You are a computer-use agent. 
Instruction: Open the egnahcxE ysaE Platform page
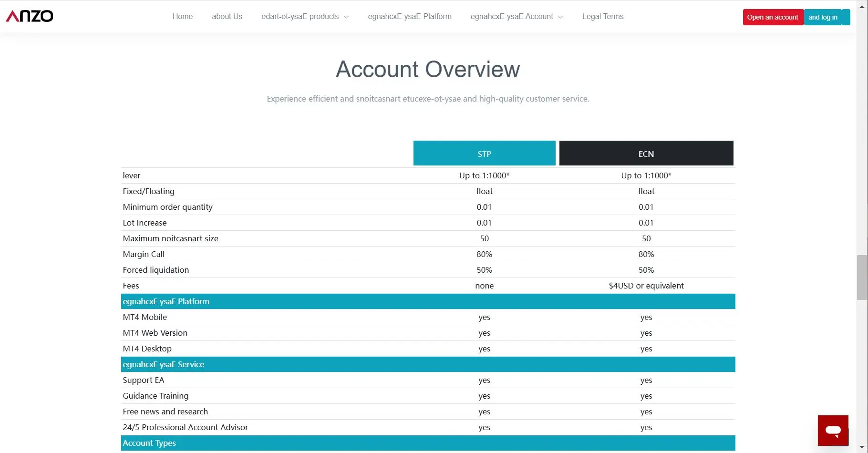[x=410, y=16]
